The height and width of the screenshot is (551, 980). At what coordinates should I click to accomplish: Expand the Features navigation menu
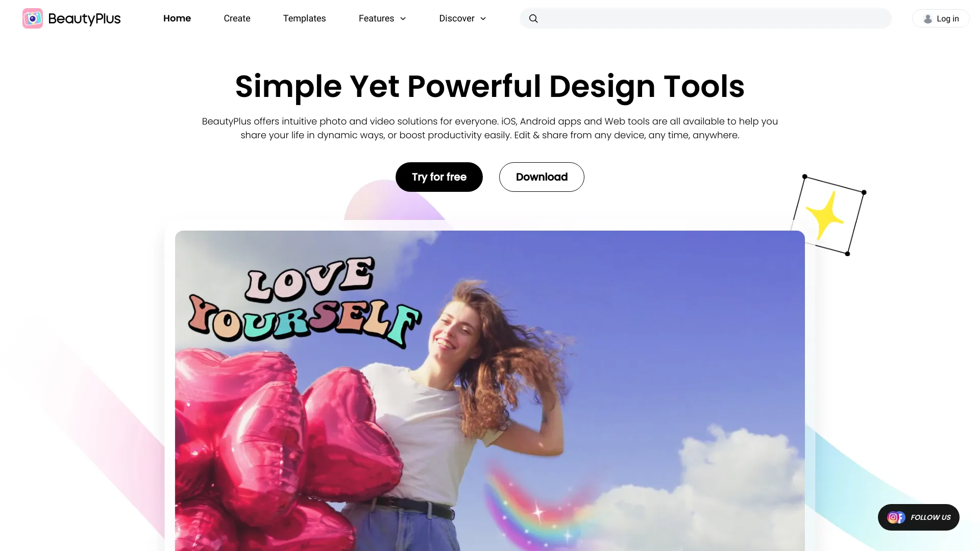[x=382, y=18]
